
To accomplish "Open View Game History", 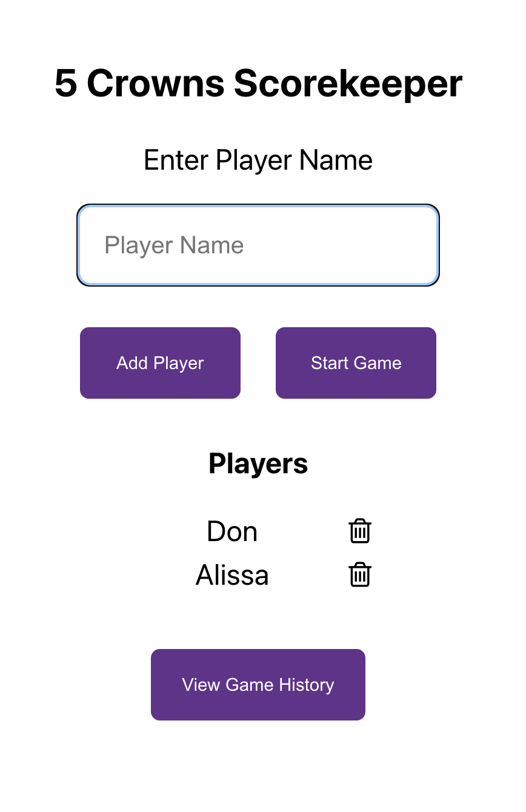I will coord(258,685).
